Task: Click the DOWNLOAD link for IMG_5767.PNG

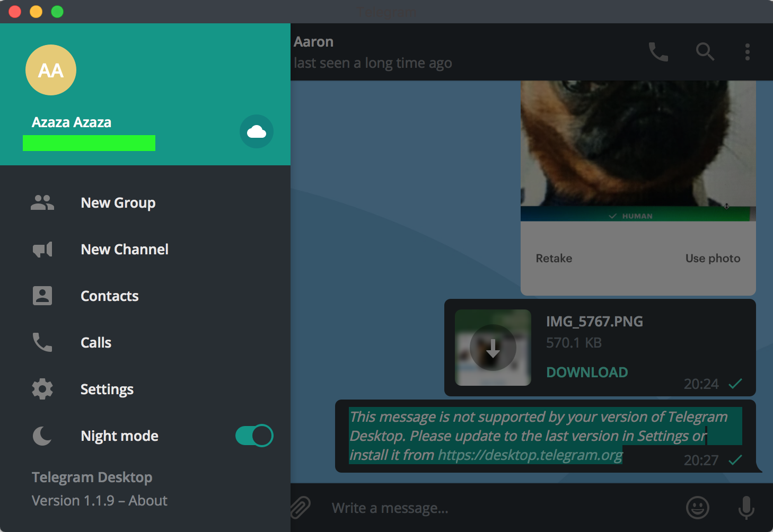Action: tap(587, 372)
